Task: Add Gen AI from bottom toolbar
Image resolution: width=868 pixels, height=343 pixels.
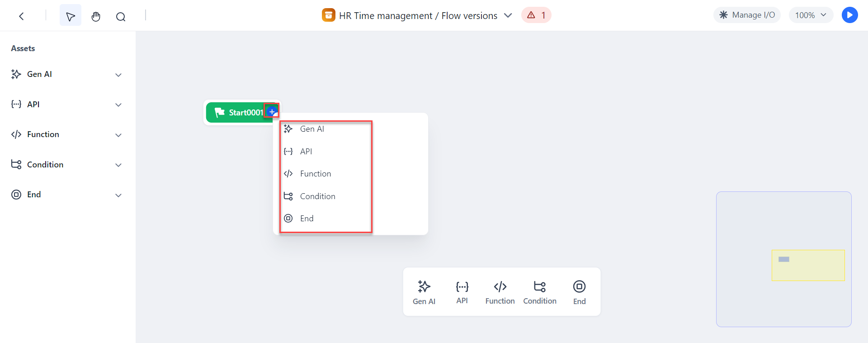Action: tap(424, 292)
